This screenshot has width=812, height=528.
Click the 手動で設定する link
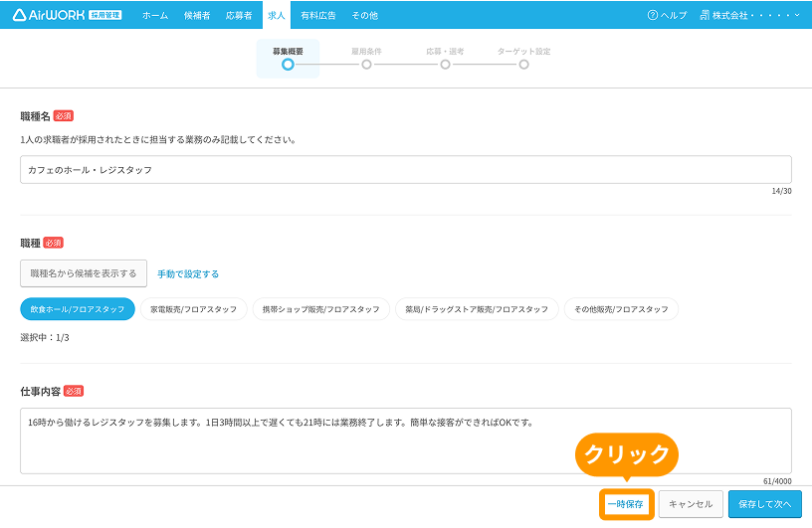point(188,273)
